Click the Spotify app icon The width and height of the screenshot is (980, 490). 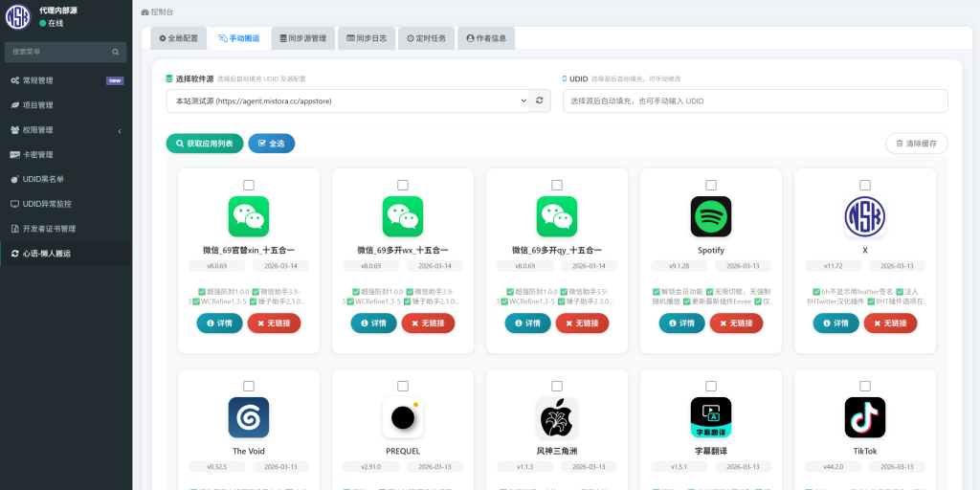pyautogui.click(x=711, y=216)
